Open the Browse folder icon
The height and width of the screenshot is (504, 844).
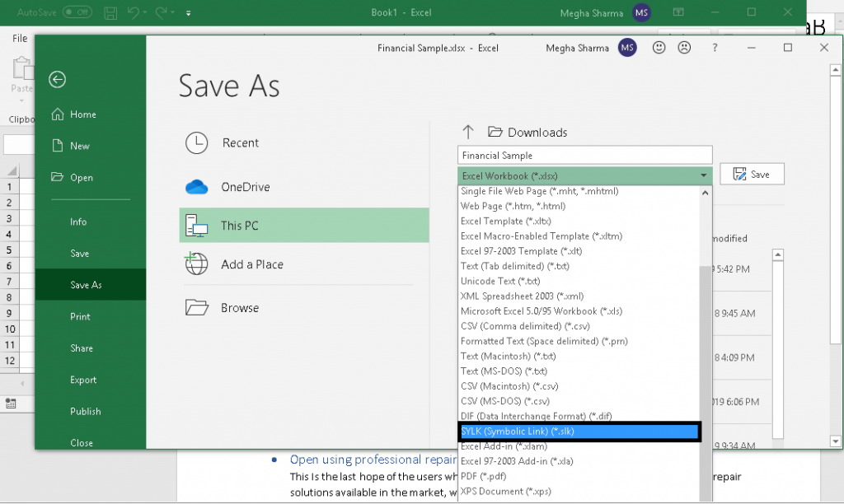point(196,306)
